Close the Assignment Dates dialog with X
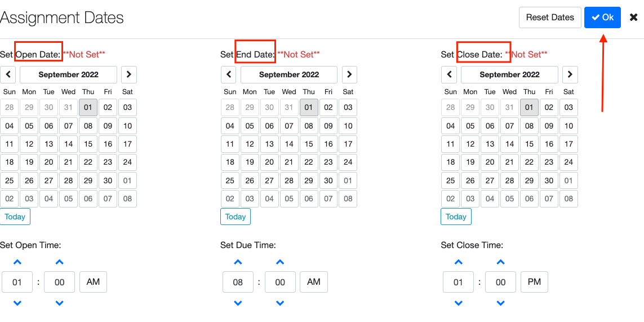The height and width of the screenshot is (322, 644). click(633, 17)
